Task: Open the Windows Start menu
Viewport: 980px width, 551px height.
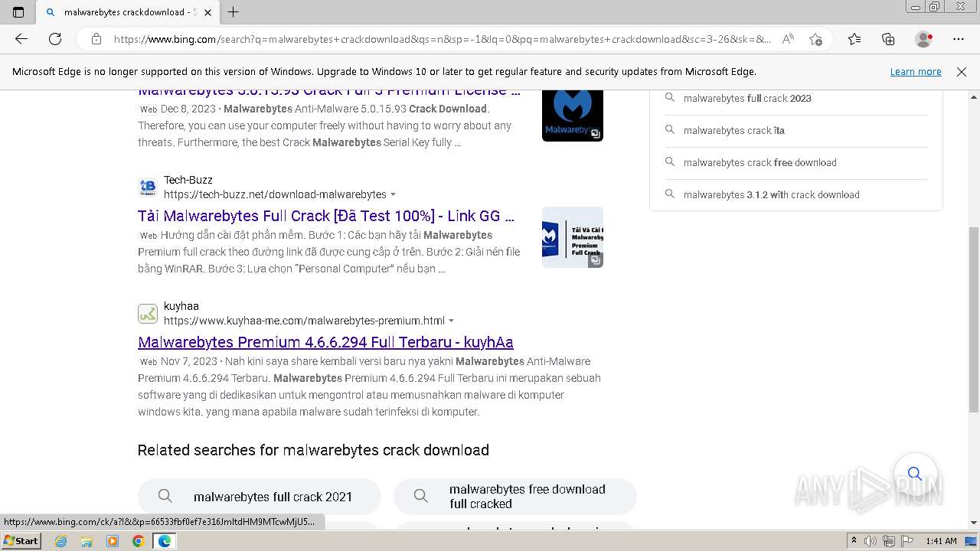Action: (21, 540)
